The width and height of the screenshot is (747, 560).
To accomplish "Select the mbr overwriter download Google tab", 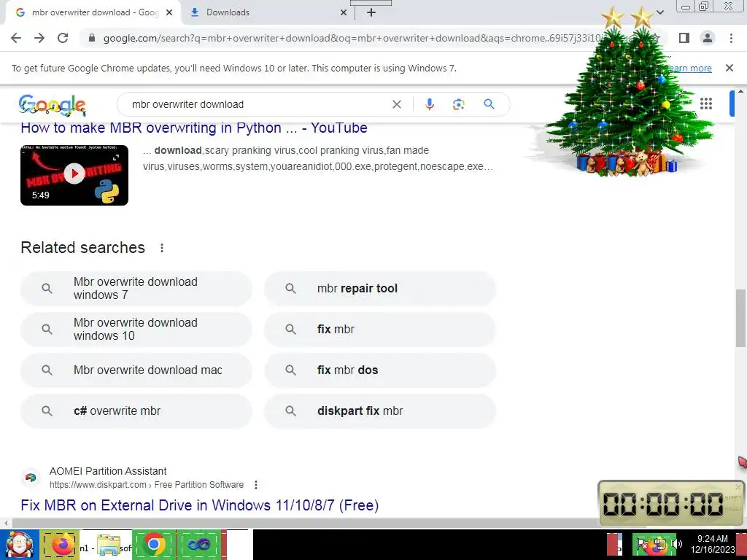I will pyautogui.click(x=93, y=13).
